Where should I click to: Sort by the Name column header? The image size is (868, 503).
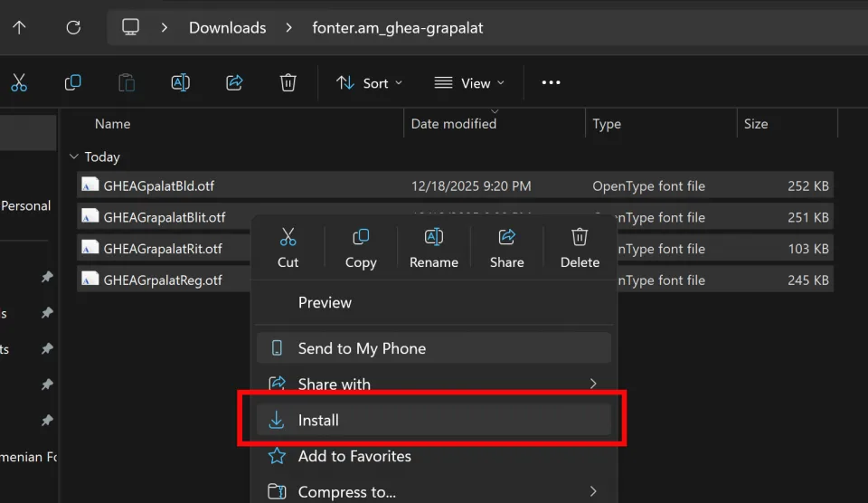(x=112, y=124)
